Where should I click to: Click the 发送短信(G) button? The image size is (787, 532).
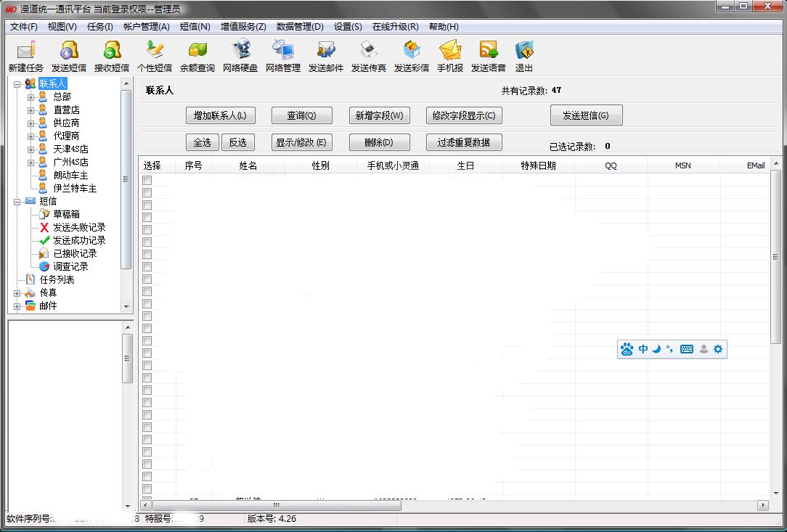point(586,115)
